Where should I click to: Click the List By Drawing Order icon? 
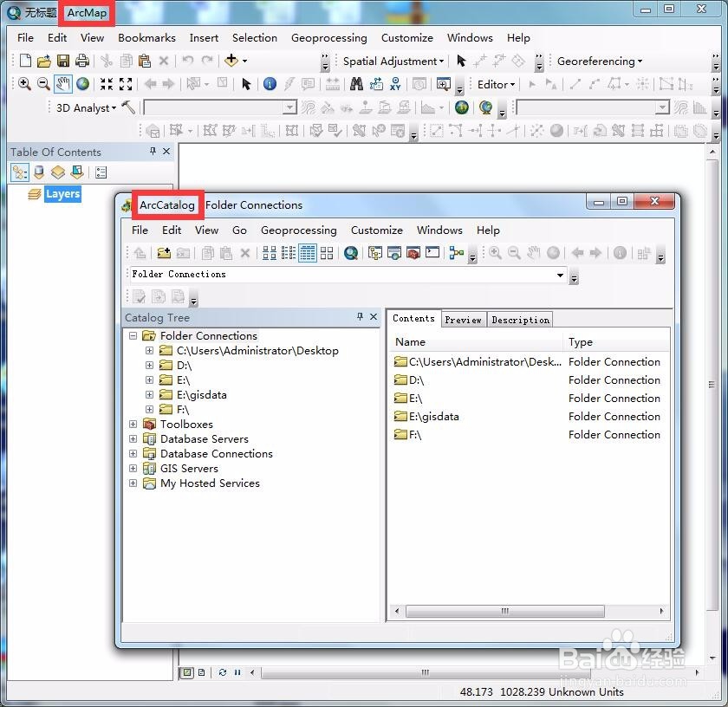coord(19,172)
